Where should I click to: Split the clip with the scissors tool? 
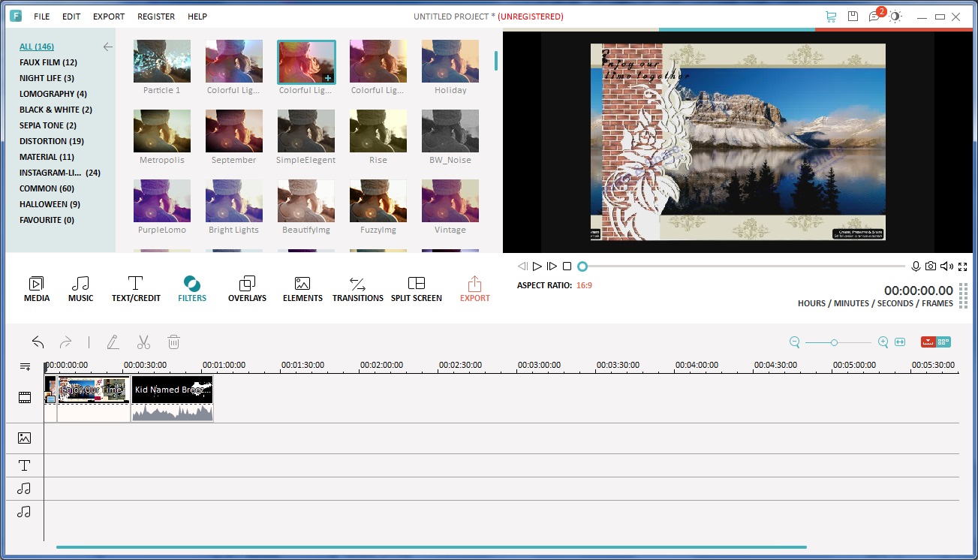tap(143, 342)
